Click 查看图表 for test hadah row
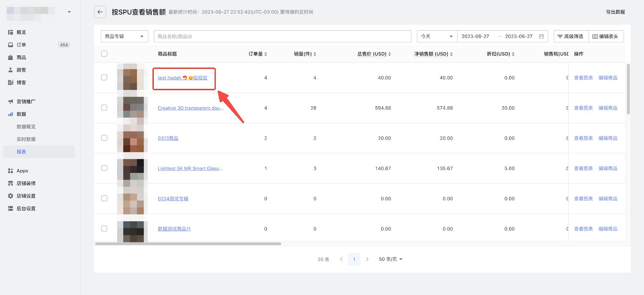This screenshot has height=295, width=644. (583, 78)
